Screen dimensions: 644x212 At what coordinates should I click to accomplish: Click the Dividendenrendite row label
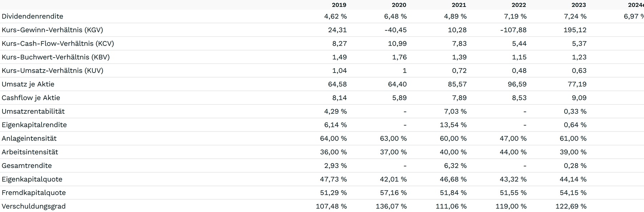33,16
